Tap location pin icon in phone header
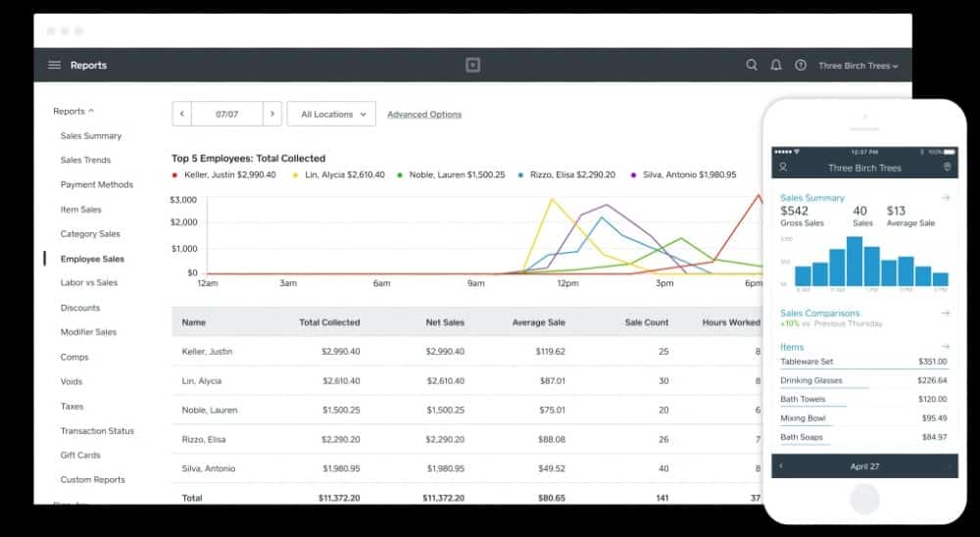Image resolution: width=980 pixels, height=537 pixels. tap(947, 167)
